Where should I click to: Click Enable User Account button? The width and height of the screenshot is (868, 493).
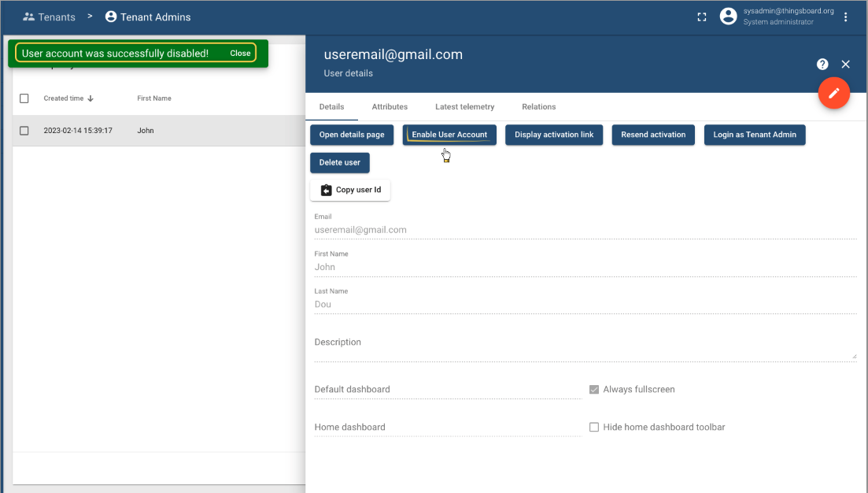pyautogui.click(x=449, y=135)
